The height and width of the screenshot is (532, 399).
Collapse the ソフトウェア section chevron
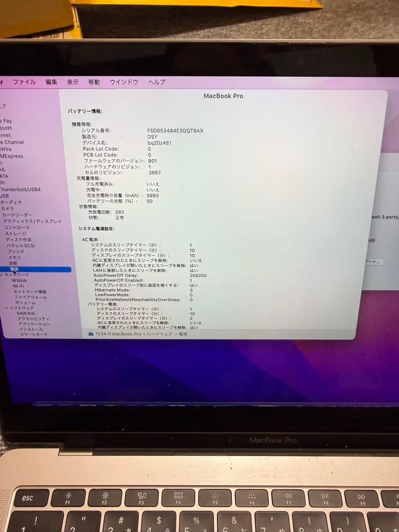pyautogui.click(x=6, y=308)
